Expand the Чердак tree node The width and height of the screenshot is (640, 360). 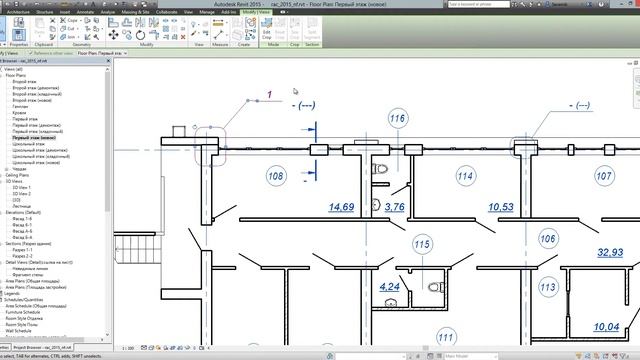coord(7,169)
